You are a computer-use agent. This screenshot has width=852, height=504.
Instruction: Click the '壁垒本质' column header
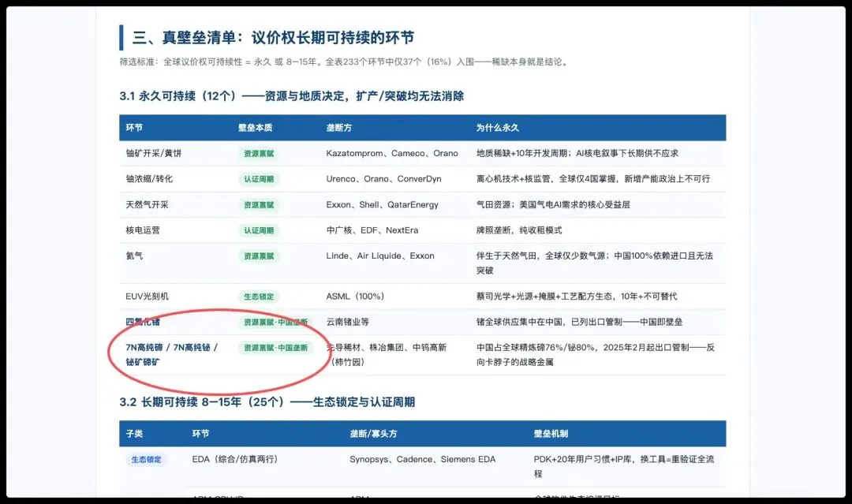click(x=255, y=128)
